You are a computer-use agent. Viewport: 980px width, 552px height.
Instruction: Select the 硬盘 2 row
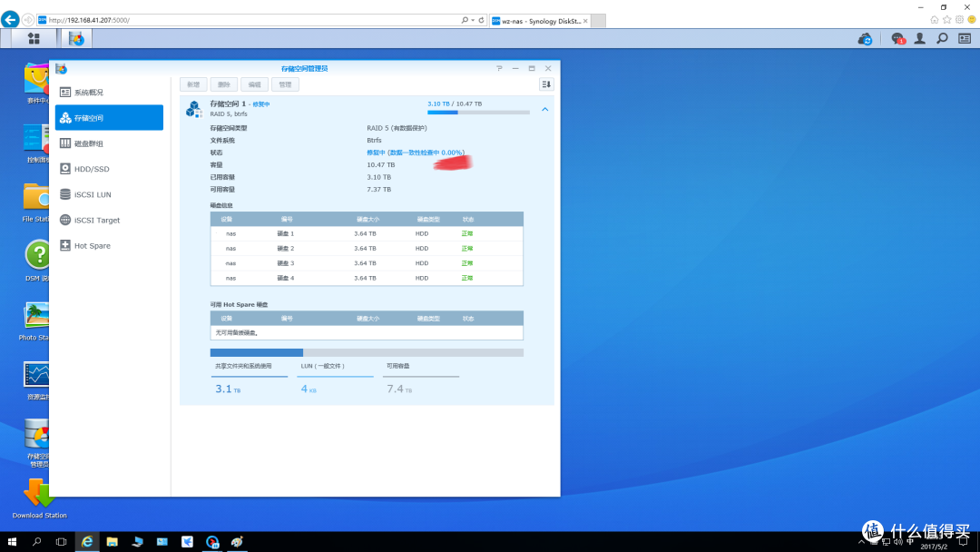click(x=367, y=248)
